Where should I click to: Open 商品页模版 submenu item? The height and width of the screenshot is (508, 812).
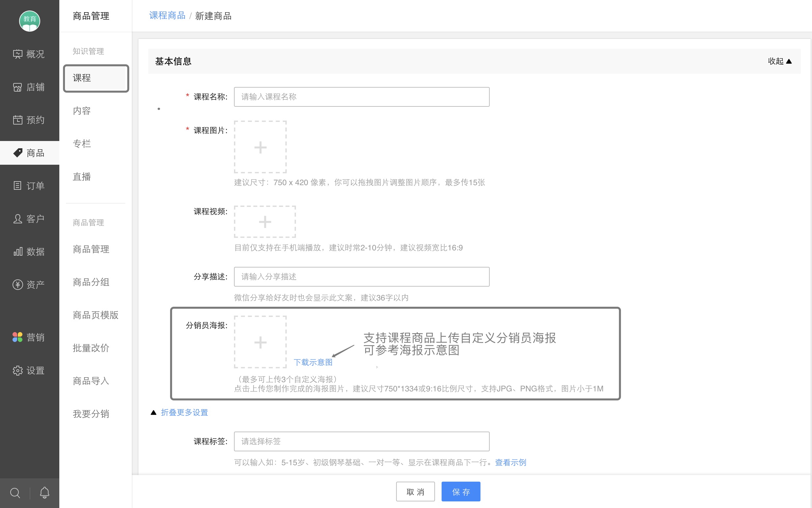click(96, 315)
